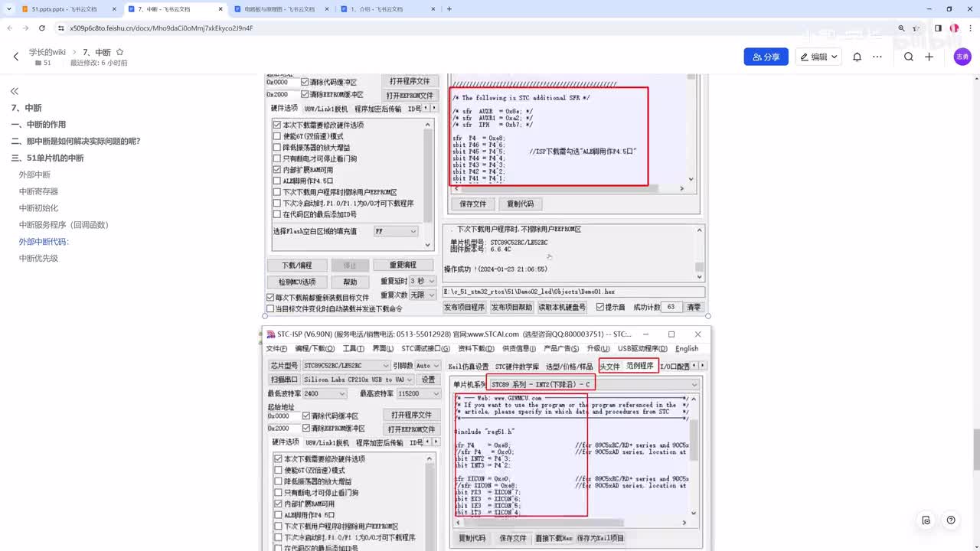Image resolution: width=980 pixels, height=551 pixels.
Task: Toggle the browser side panel icon
Action: [938, 28]
